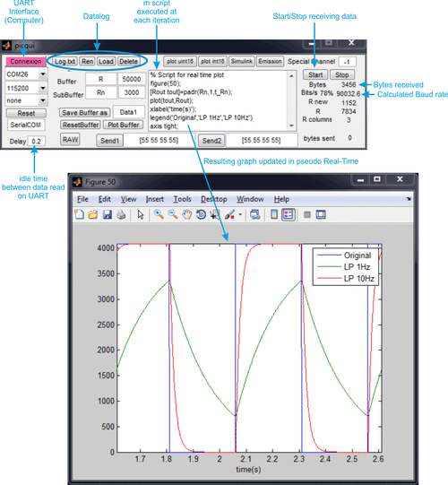Click the Save Buffer as button
This screenshot has width=448, height=485.
(x=85, y=113)
